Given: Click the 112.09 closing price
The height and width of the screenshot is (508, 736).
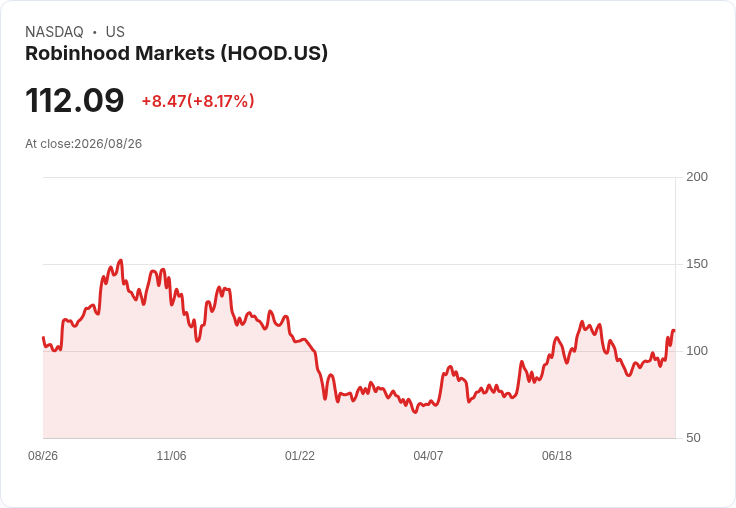Looking at the screenshot, I should point(75,100).
